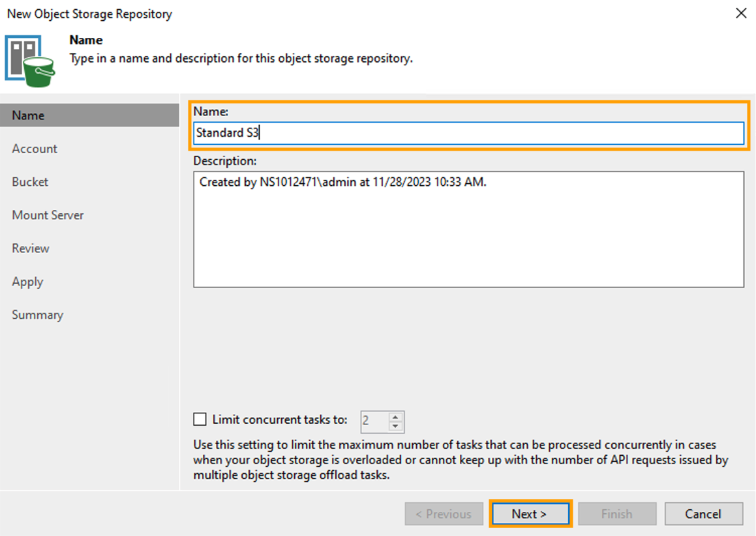The height and width of the screenshot is (536, 756).
Task: Click the Next button to proceed
Action: click(530, 514)
